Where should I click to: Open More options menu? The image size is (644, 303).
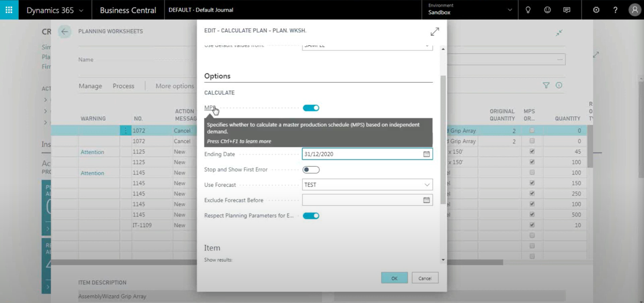coord(175,86)
